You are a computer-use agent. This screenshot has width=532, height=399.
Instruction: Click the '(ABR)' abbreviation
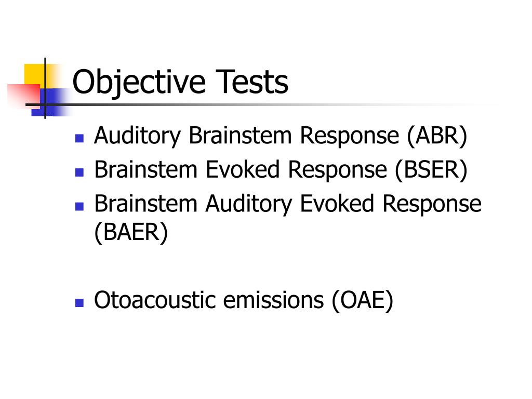coord(437,136)
